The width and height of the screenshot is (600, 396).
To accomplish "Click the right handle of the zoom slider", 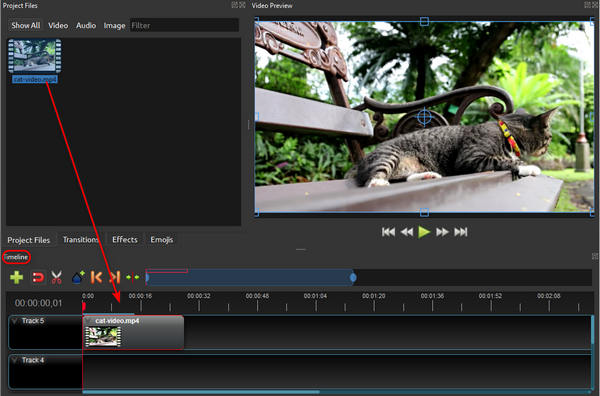I will pyautogui.click(x=353, y=277).
